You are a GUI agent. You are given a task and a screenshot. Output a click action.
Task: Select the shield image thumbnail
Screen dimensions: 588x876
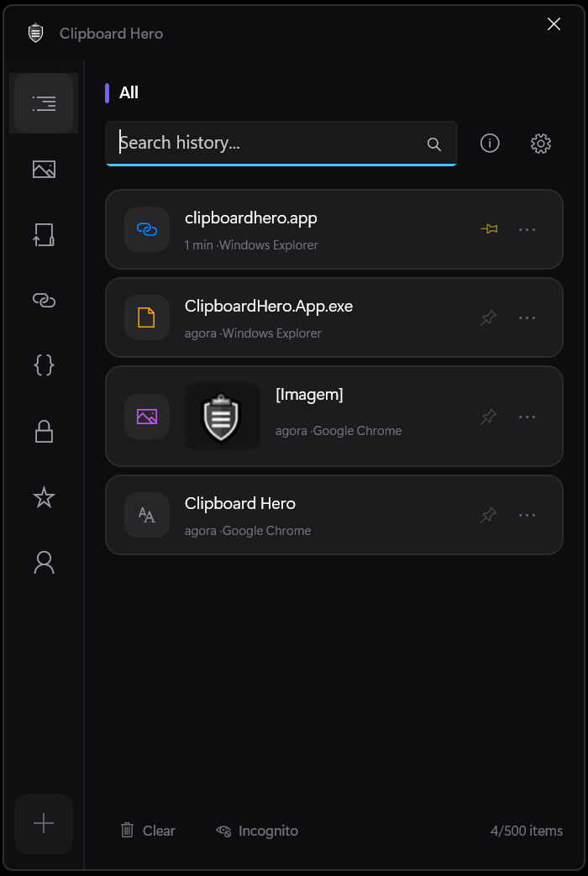tap(223, 417)
